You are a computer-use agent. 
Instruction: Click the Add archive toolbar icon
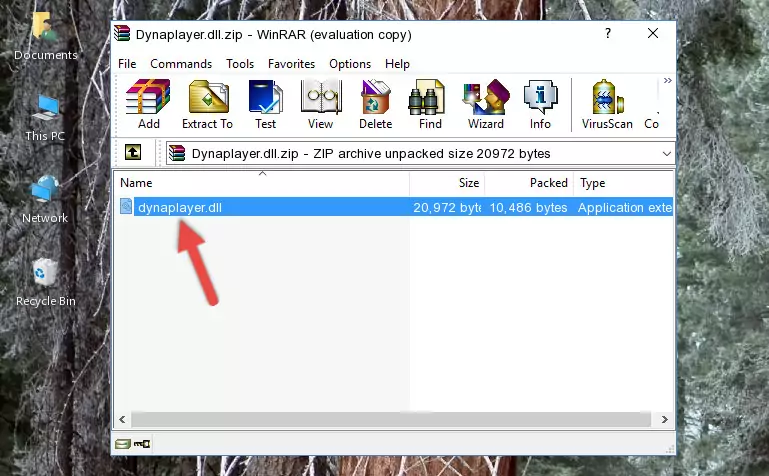click(148, 104)
